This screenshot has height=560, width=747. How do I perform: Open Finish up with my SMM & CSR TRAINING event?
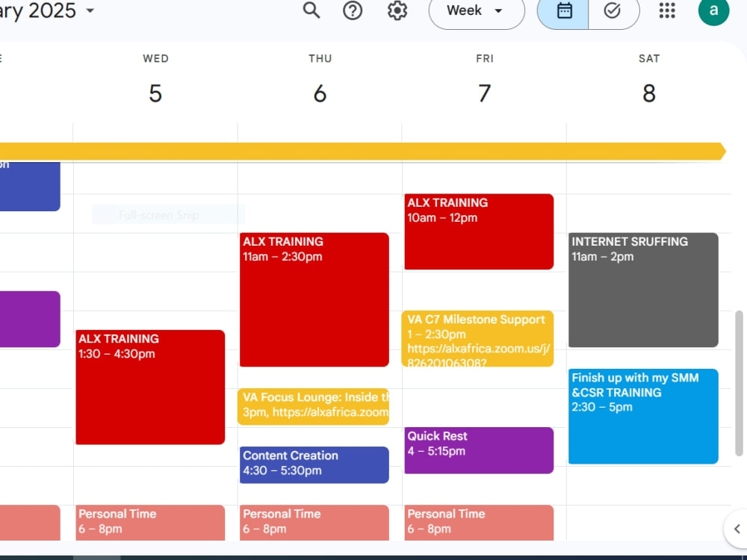click(643, 416)
